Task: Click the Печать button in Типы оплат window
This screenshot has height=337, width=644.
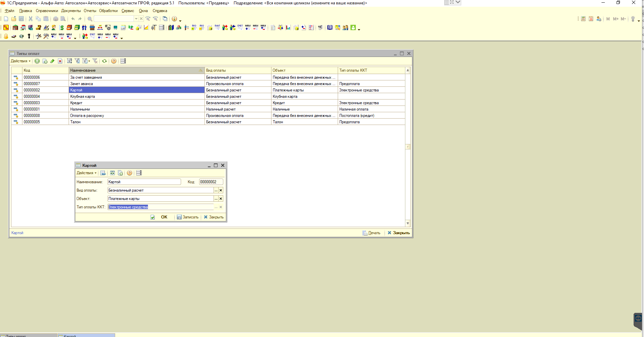Action: (372, 233)
